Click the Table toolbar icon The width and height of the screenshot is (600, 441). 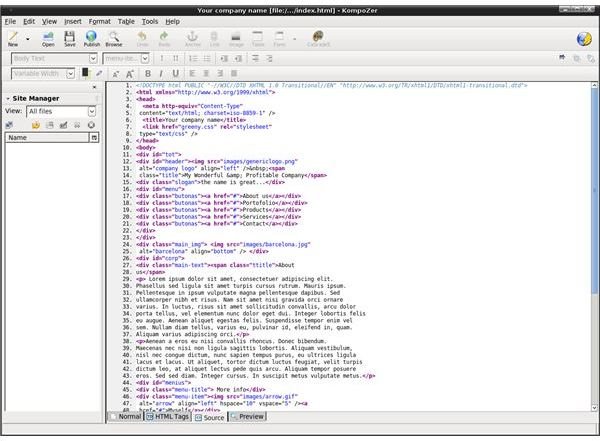(x=258, y=39)
